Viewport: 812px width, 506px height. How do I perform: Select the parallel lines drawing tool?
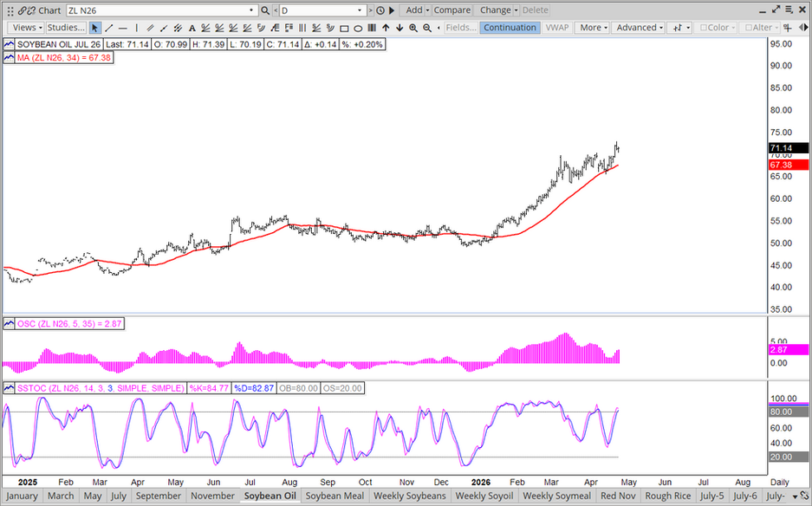pos(151,28)
